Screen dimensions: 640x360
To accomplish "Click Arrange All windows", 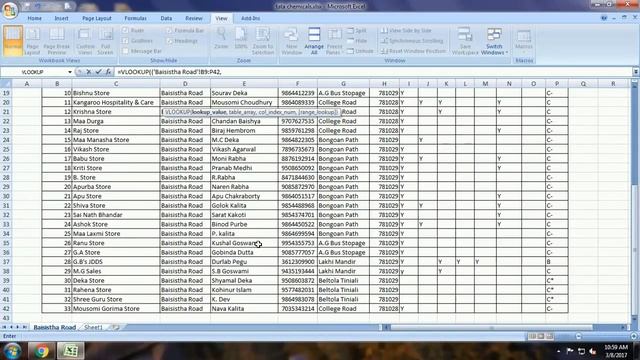I will click(314, 40).
